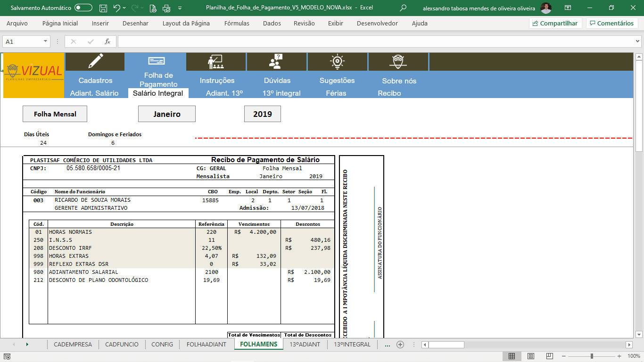Click the Dúvidas question icon
Image resolution: width=644 pixels, height=362 pixels.
(276, 61)
